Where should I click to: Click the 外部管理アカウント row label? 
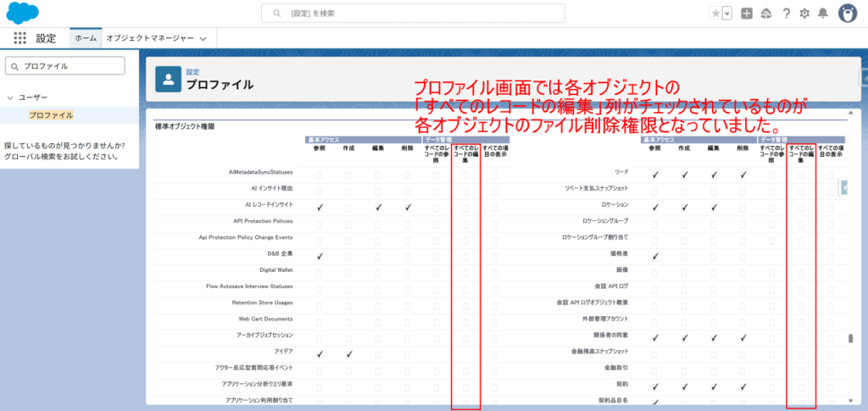[x=607, y=319]
